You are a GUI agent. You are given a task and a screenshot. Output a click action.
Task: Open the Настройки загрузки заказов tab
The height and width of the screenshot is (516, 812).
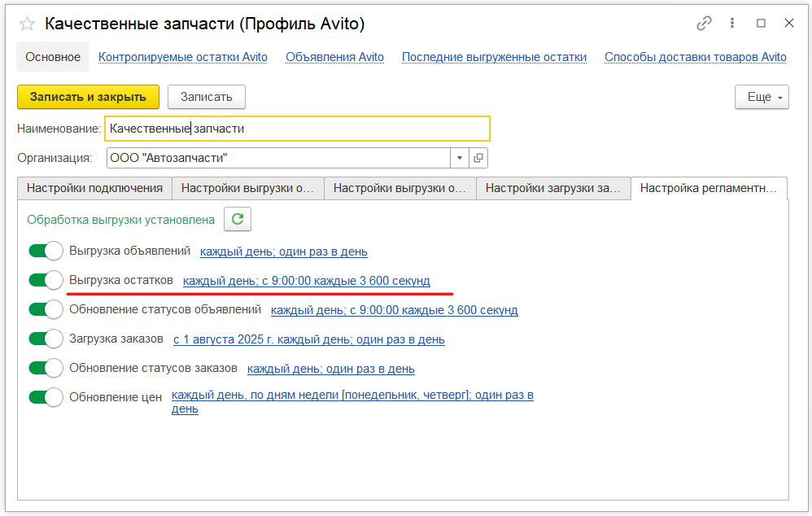click(552, 188)
